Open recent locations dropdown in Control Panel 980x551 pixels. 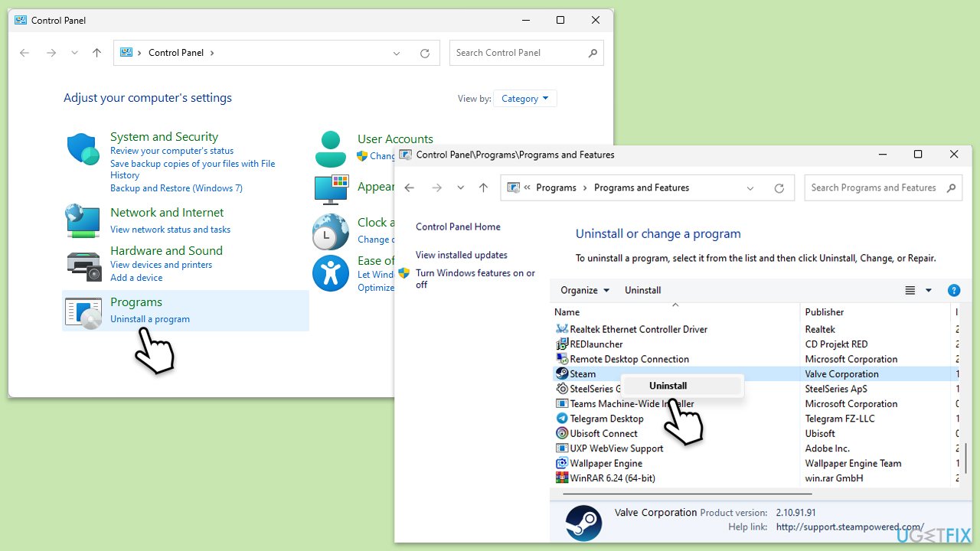pyautogui.click(x=74, y=53)
